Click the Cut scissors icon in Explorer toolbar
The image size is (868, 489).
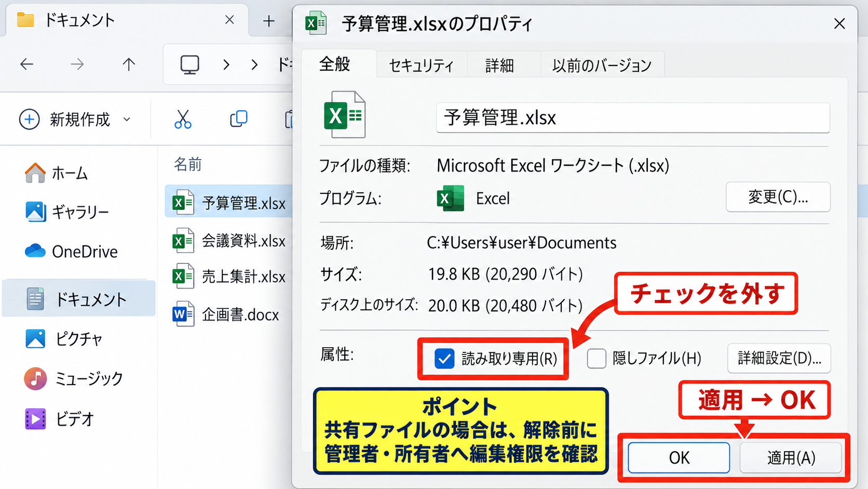pyautogui.click(x=183, y=120)
